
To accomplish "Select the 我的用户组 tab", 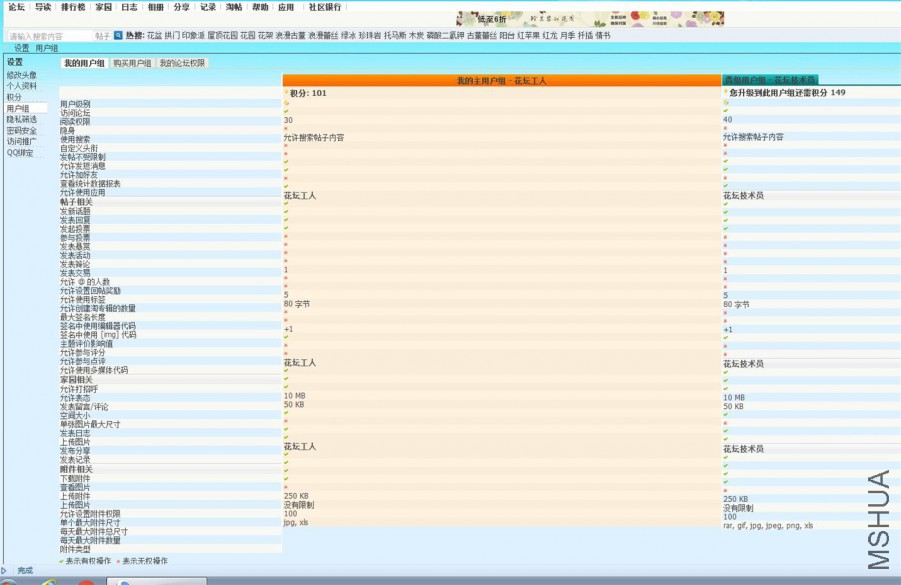I will coord(84,63).
